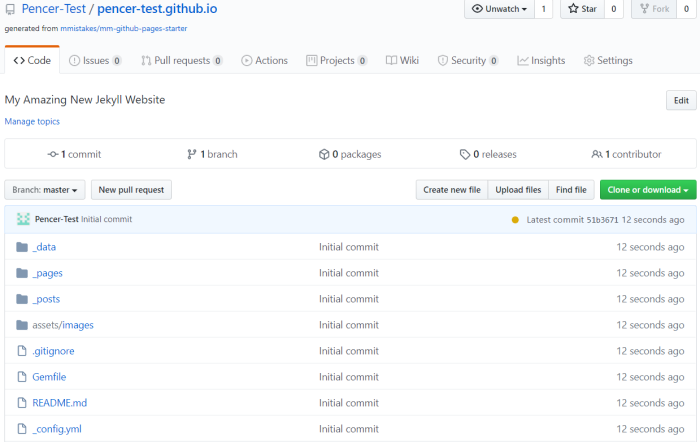Open the Pull requests tab label

point(182,60)
